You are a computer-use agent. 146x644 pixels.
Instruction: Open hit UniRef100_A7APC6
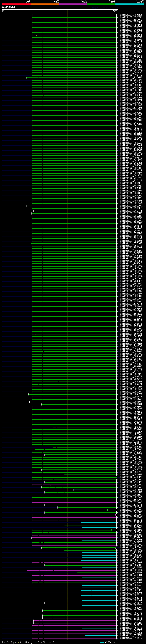coord(131,537)
